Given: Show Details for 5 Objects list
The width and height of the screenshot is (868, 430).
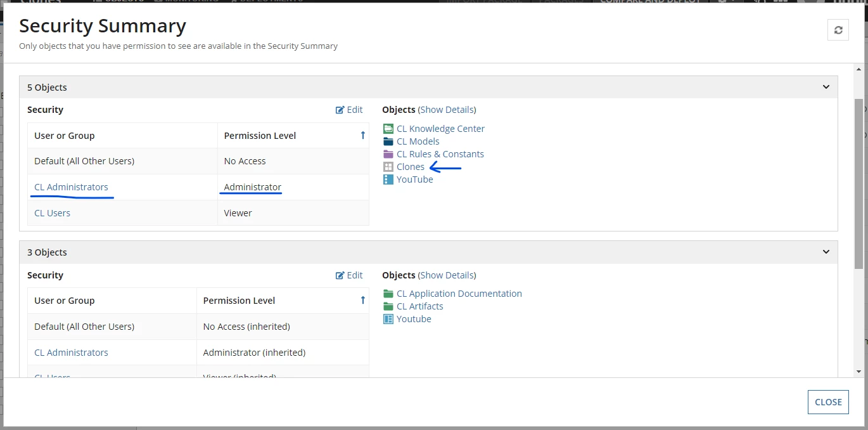Looking at the screenshot, I should (447, 110).
